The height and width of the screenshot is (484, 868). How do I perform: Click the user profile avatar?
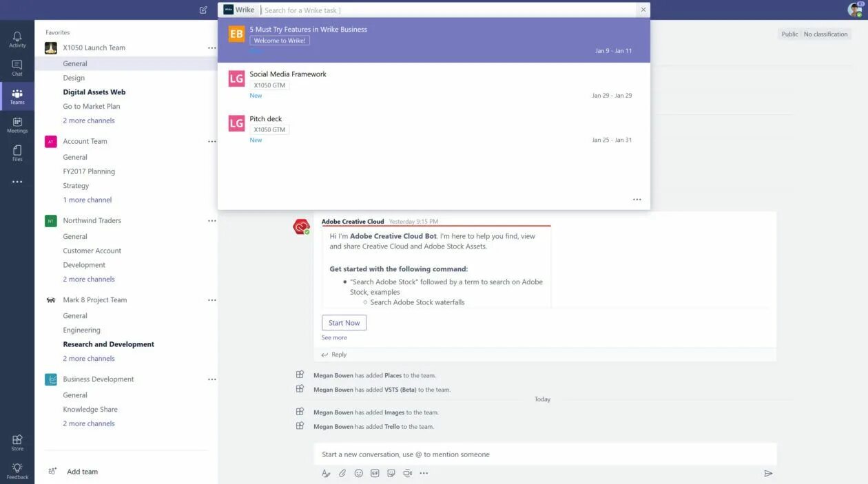tap(855, 10)
